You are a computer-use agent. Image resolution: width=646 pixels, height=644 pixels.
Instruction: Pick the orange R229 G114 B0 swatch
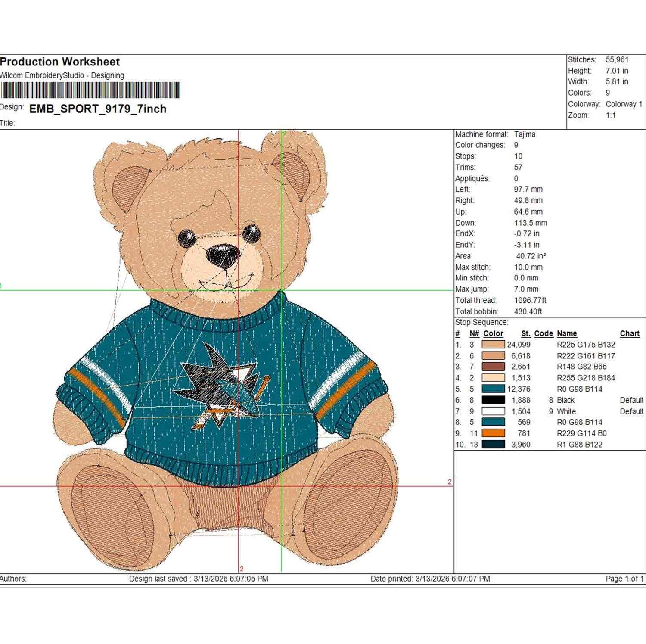click(x=493, y=433)
